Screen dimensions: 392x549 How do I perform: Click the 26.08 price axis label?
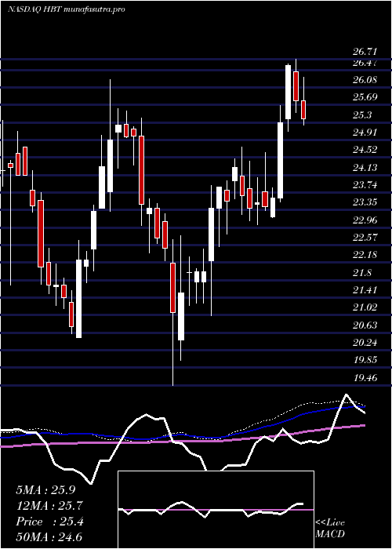[365, 80]
